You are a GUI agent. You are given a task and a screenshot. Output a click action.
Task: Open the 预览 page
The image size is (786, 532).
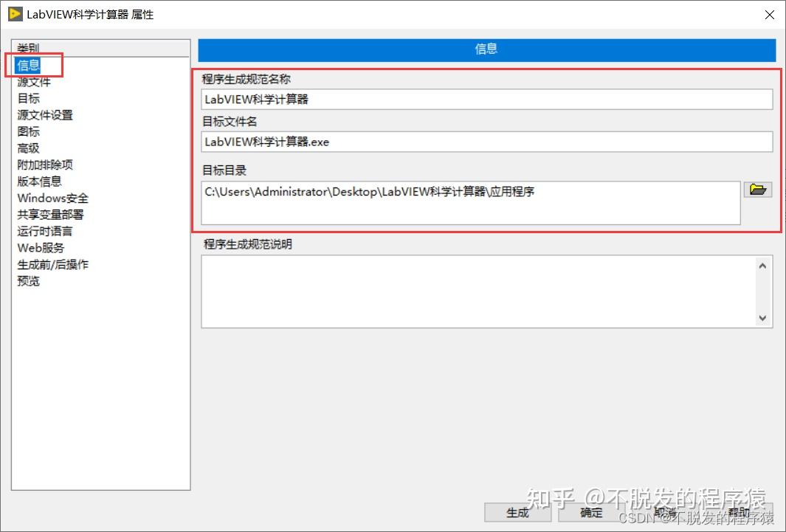[28, 280]
